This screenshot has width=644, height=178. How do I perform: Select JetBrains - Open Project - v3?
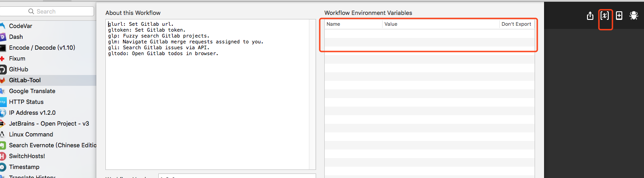coord(48,123)
